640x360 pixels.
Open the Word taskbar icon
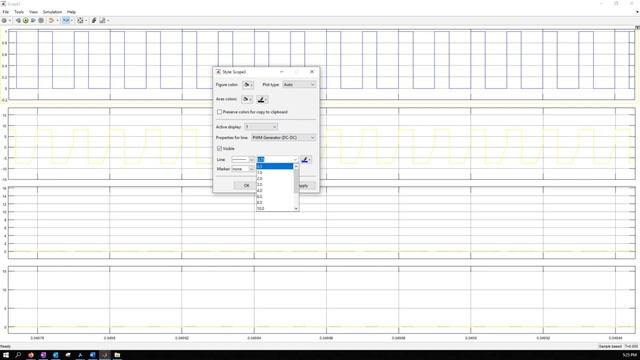tap(93, 355)
